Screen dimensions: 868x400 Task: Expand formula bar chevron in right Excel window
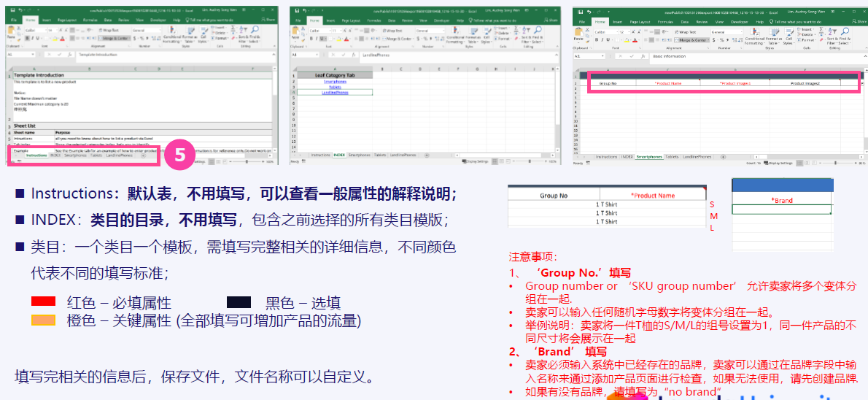tap(865, 56)
